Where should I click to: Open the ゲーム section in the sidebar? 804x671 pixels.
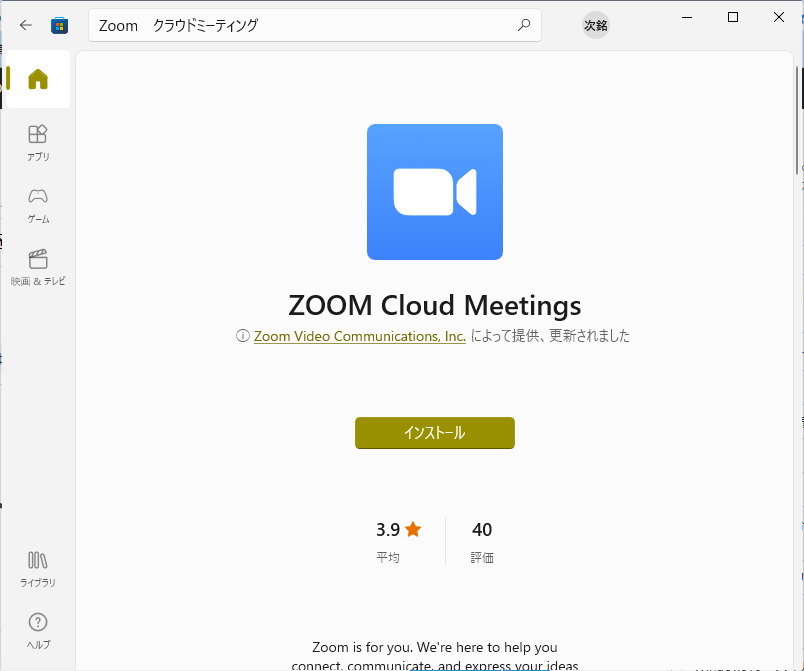coord(38,205)
